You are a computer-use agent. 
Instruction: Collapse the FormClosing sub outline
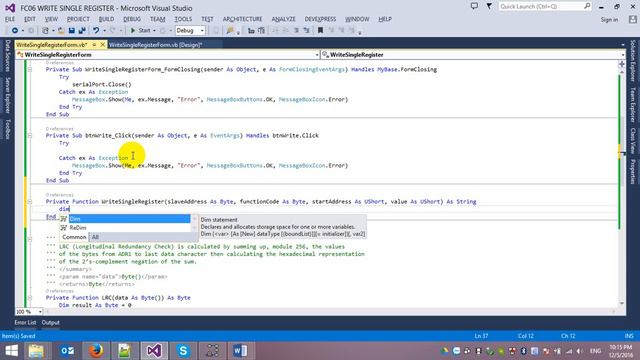[x=30, y=69]
